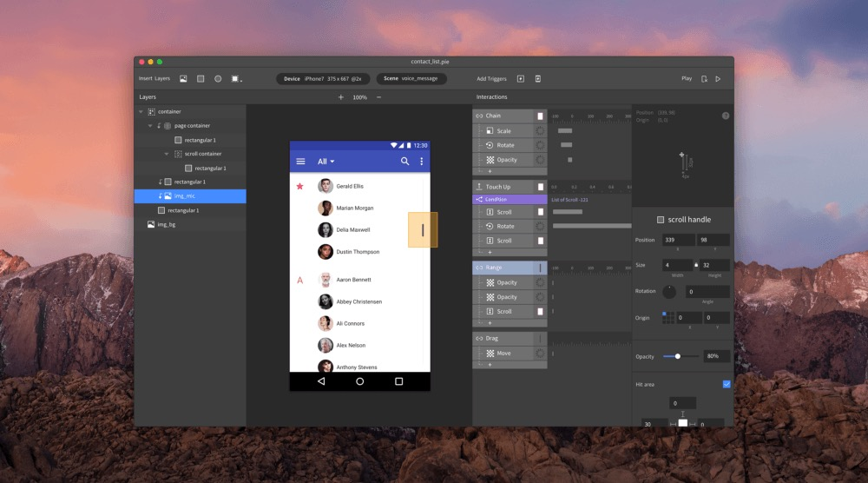Select the img_bg layer
Screen dimensions: 868x483
pos(190,224)
